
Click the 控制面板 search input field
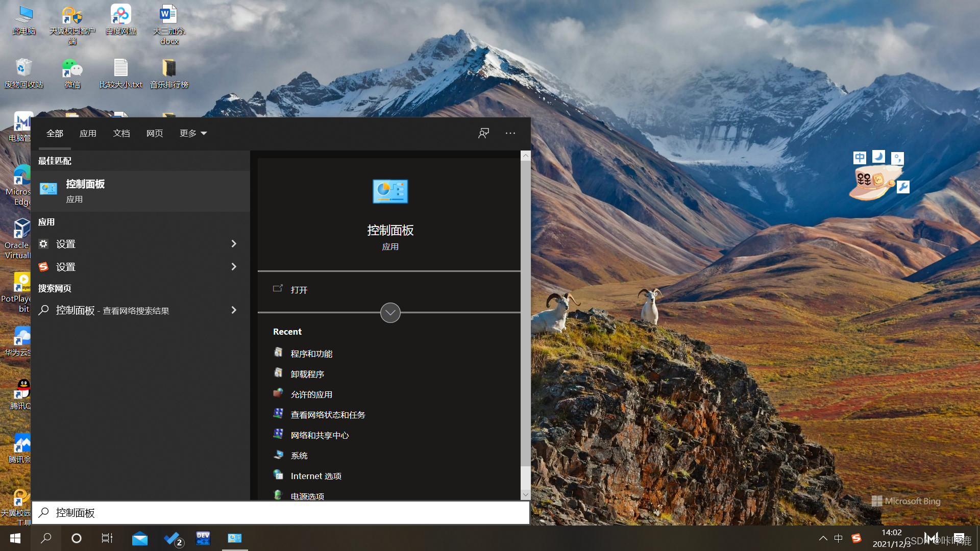click(x=281, y=513)
